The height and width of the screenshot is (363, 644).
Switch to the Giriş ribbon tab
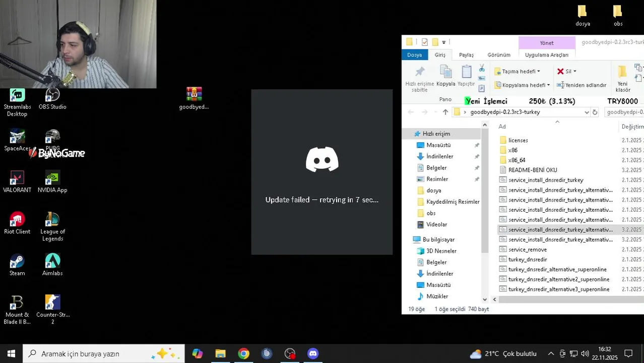coord(440,54)
